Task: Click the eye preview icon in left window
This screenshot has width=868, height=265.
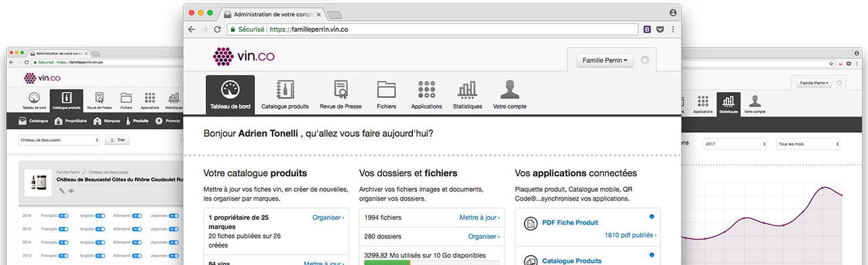Action: [71, 190]
